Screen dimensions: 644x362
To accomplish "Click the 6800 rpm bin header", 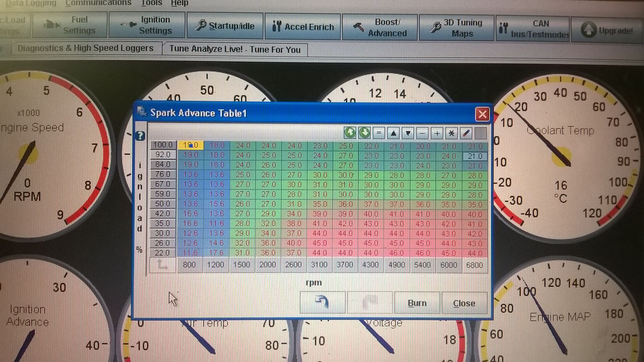I will (475, 265).
